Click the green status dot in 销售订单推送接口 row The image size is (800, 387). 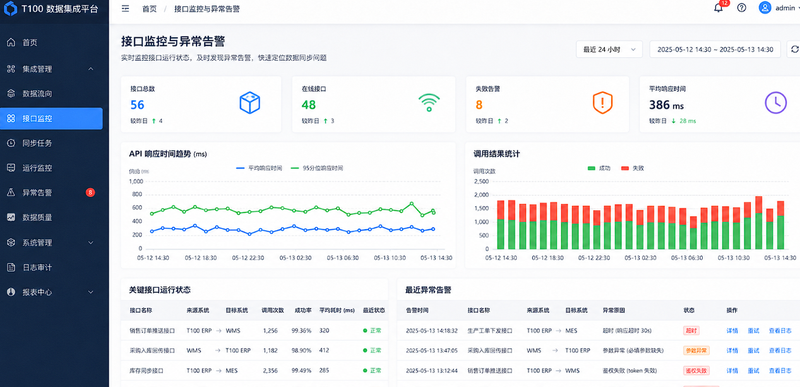point(365,330)
